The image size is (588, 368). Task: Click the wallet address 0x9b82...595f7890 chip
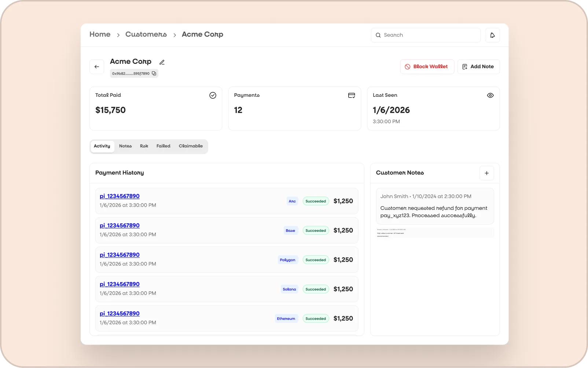tap(134, 73)
